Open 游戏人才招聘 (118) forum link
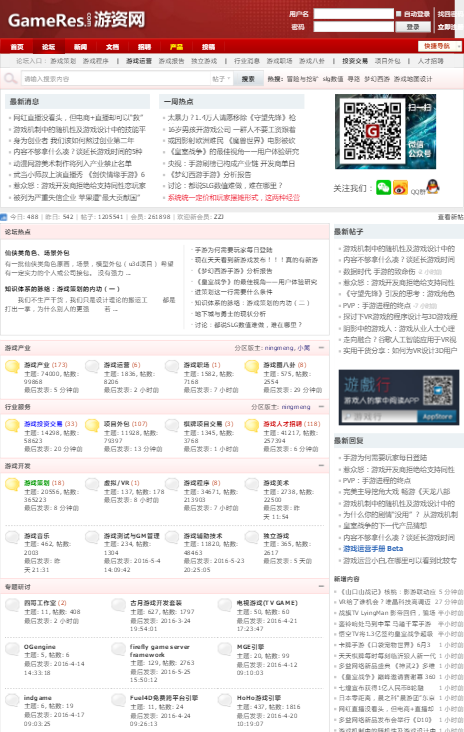Screen dimensions: 464x732 point(292,424)
